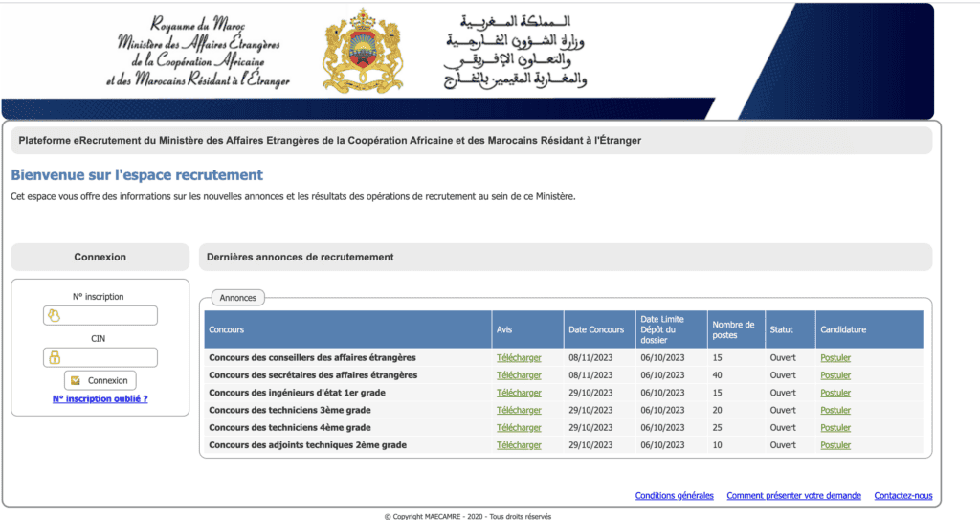Image resolution: width=980 pixels, height=520 pixels.
Task: Click Postuler for conseillers des affaires étrangères
Action: [835, 358]
